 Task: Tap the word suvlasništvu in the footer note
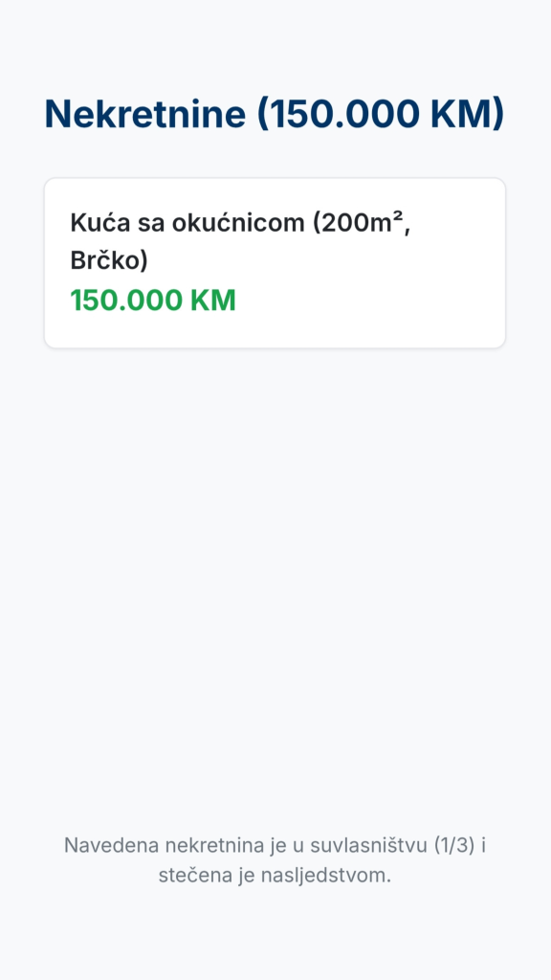click(369, 846)
